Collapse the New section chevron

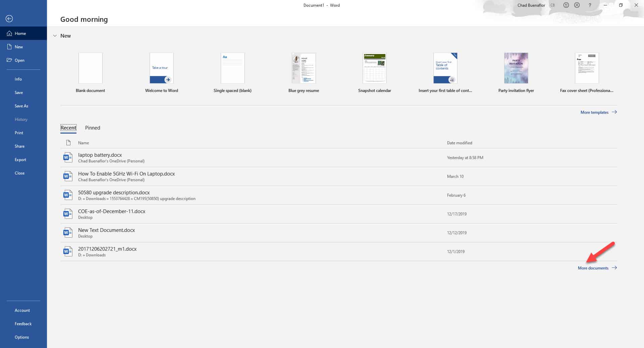coord(55,36)
